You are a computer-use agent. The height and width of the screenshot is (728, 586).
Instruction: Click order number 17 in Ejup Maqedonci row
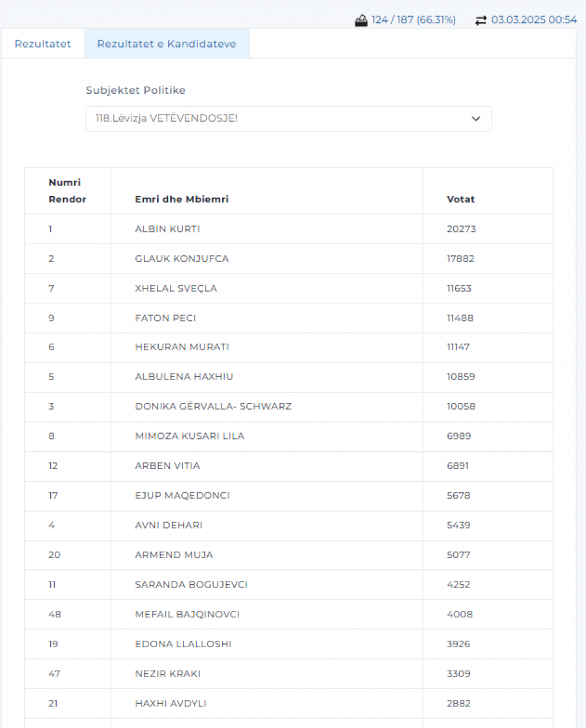click(53, 496)
